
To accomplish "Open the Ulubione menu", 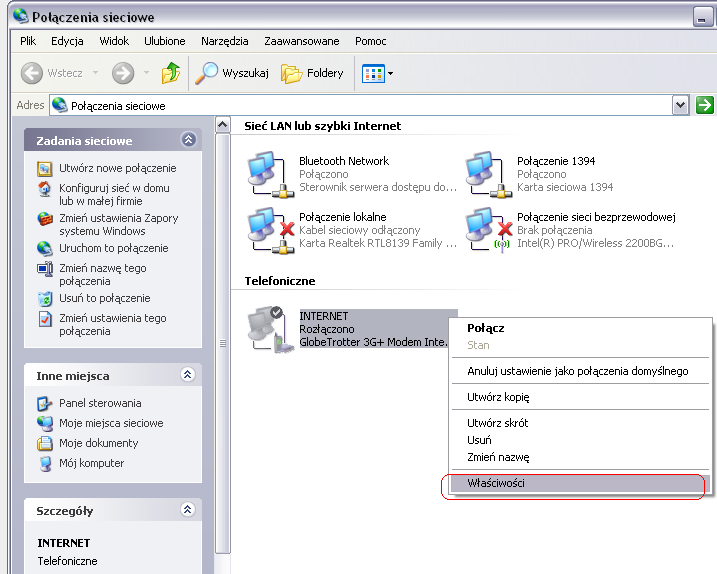I will click(165, 41).
